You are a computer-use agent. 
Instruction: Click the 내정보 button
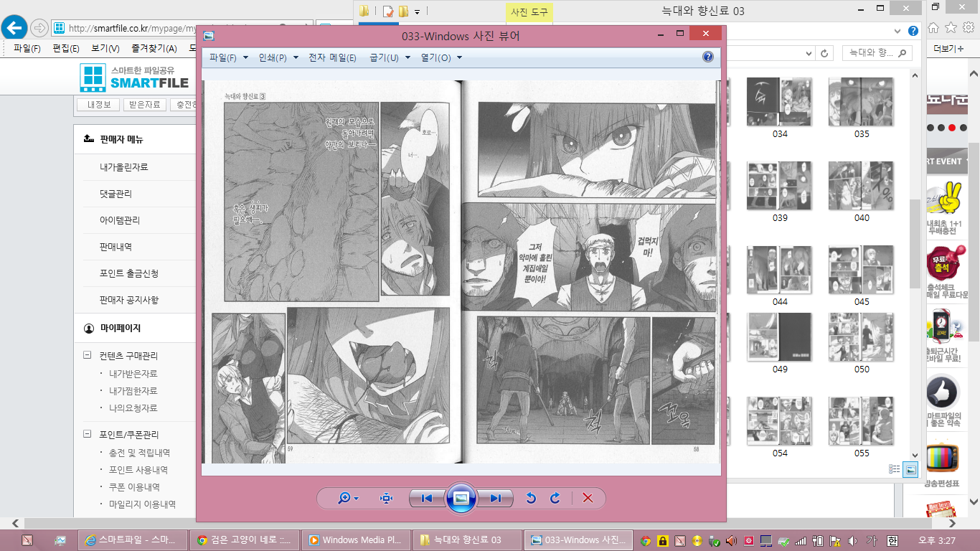click(x=98, y=105)
